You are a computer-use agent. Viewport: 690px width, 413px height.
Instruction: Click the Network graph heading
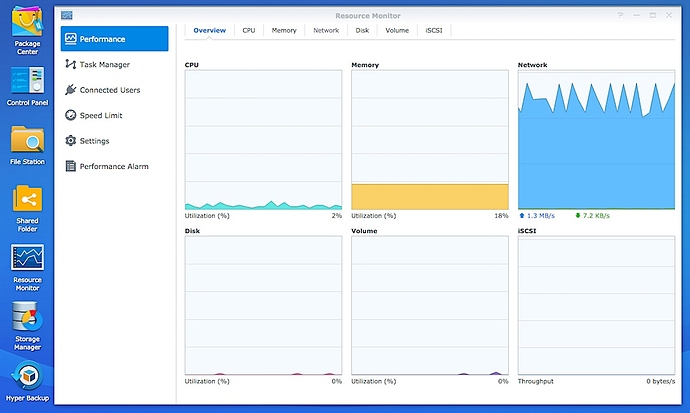pyautogui.click(x=532, y=65)
